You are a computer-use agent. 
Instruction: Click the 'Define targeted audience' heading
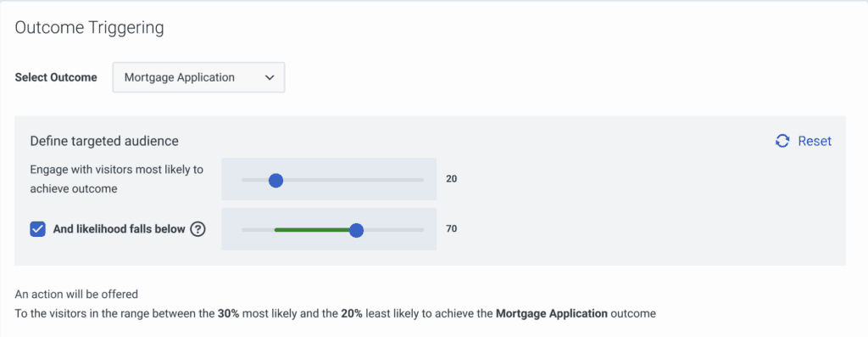pyautogui.click(x=104, y=141)
